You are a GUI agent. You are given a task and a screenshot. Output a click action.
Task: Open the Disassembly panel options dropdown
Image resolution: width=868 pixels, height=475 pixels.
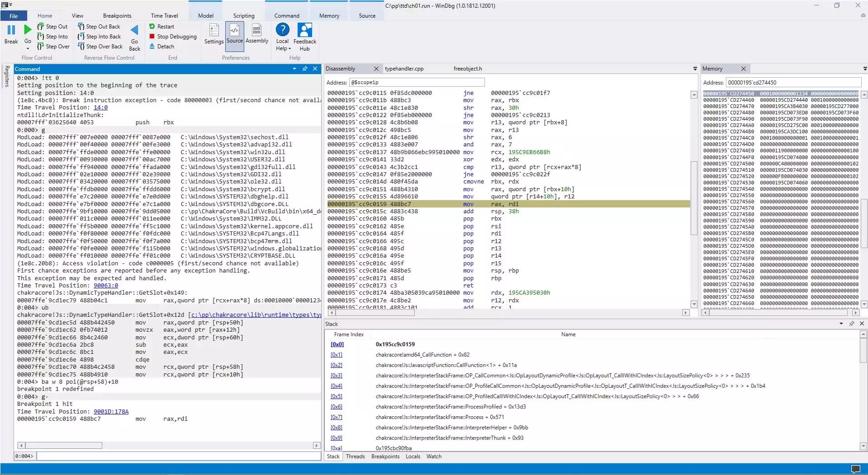point(695,69)
